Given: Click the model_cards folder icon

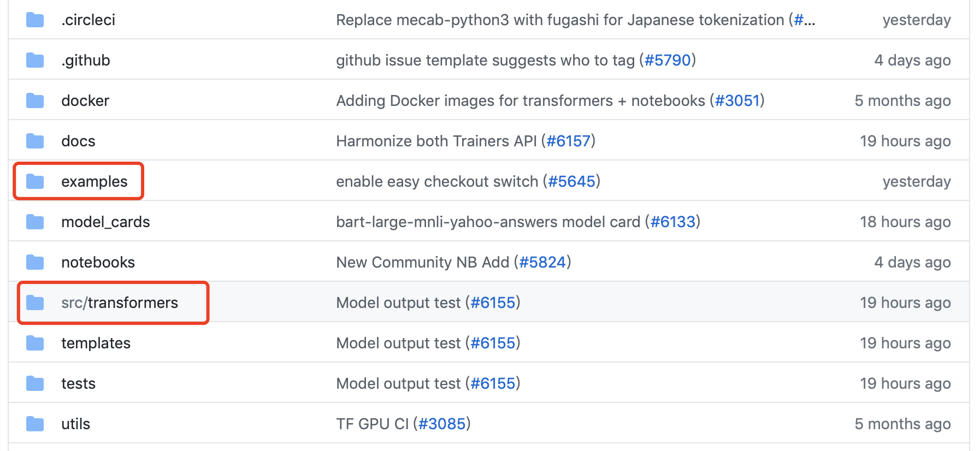Looking at the screenshot, I should [35, 222].
